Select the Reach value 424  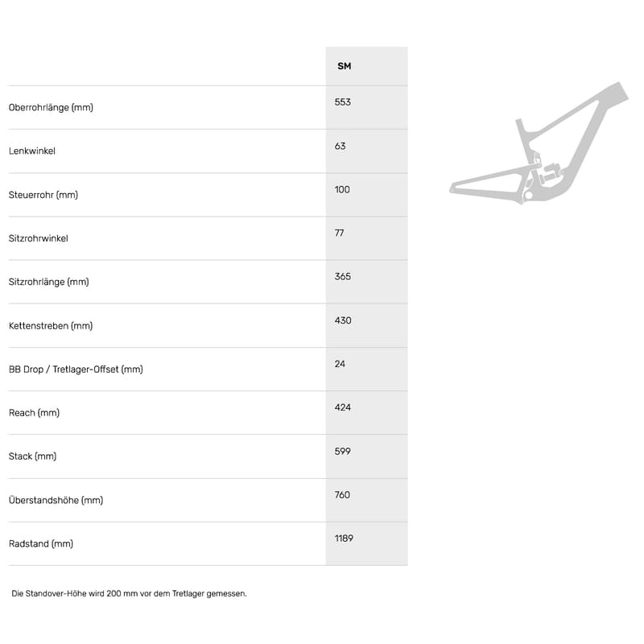343,407
